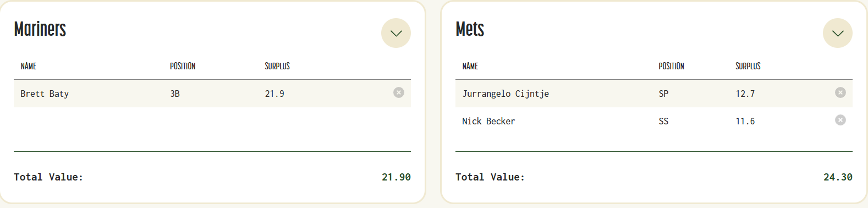
Task: Click the Mariners POSITION column header
Action: pos(183,66)
